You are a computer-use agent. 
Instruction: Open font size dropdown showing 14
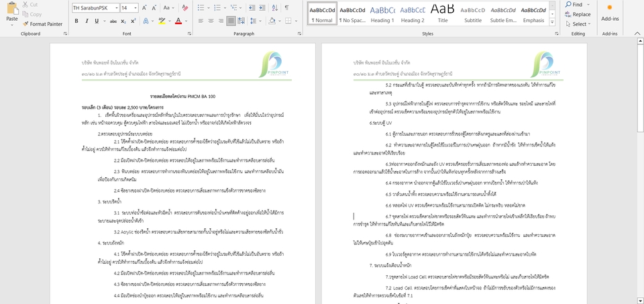(136, 8)
